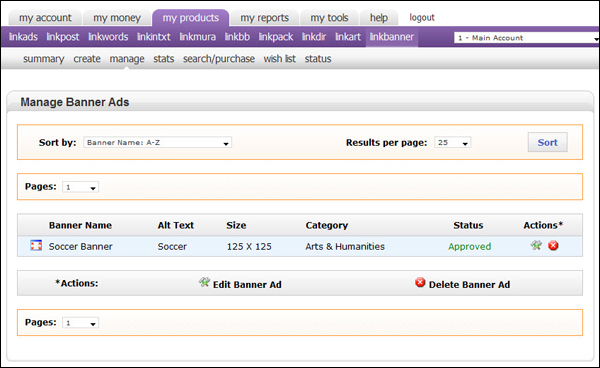Click the logout link
Viewport: 600px width, 368px height.
[422, 18]
